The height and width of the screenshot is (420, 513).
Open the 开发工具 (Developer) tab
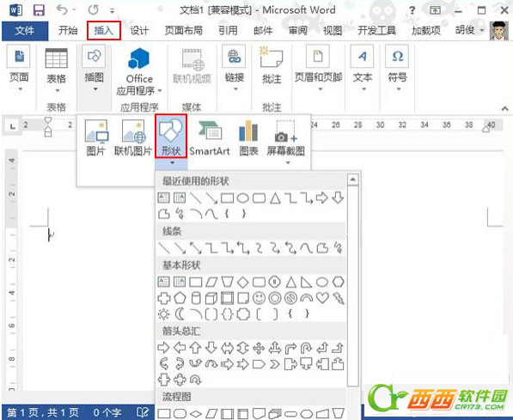click(376, 31)
